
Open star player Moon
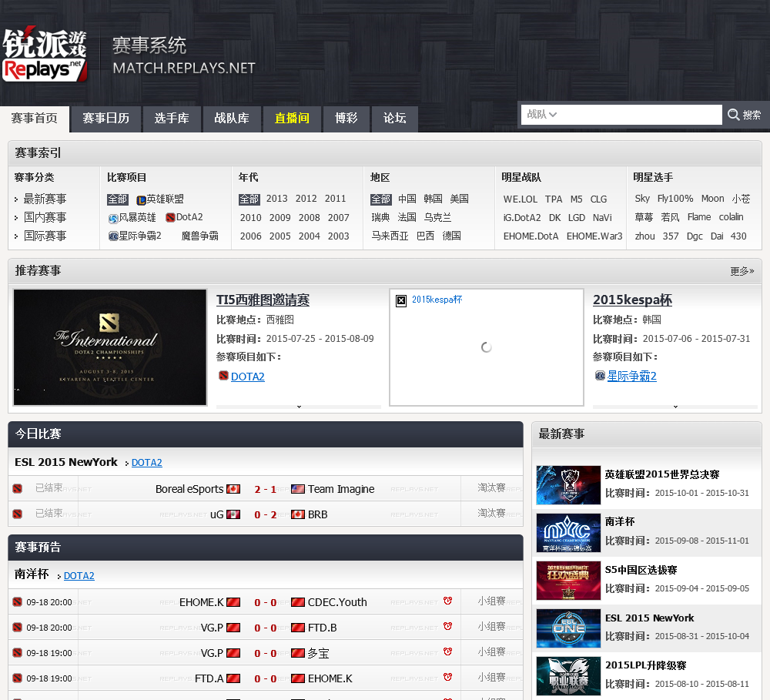pyautogui.click(x=712, y=199)
